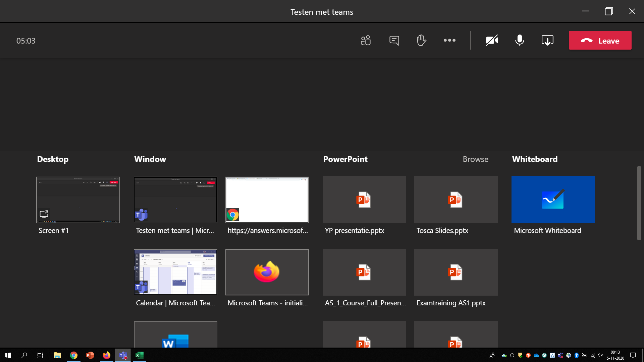Share the Testen met teams window
This screenshot has width=644, height=362.
(175, 200)
